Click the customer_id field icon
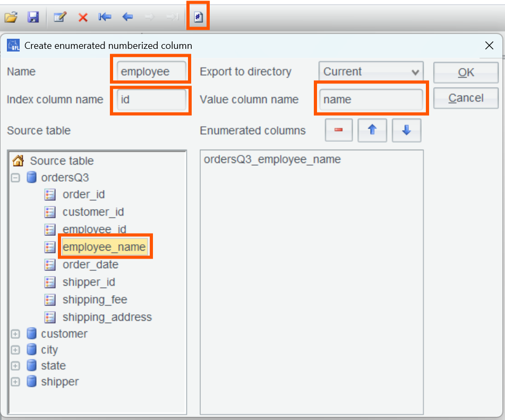The width and height of the screenshot is (505, 420). 50,212
